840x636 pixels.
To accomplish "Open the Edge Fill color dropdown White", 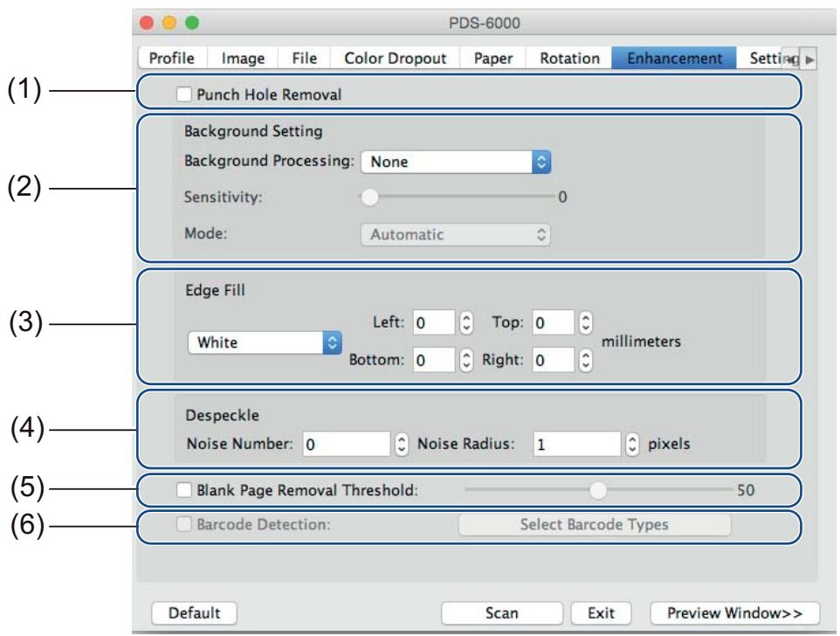I will [265, 342].
